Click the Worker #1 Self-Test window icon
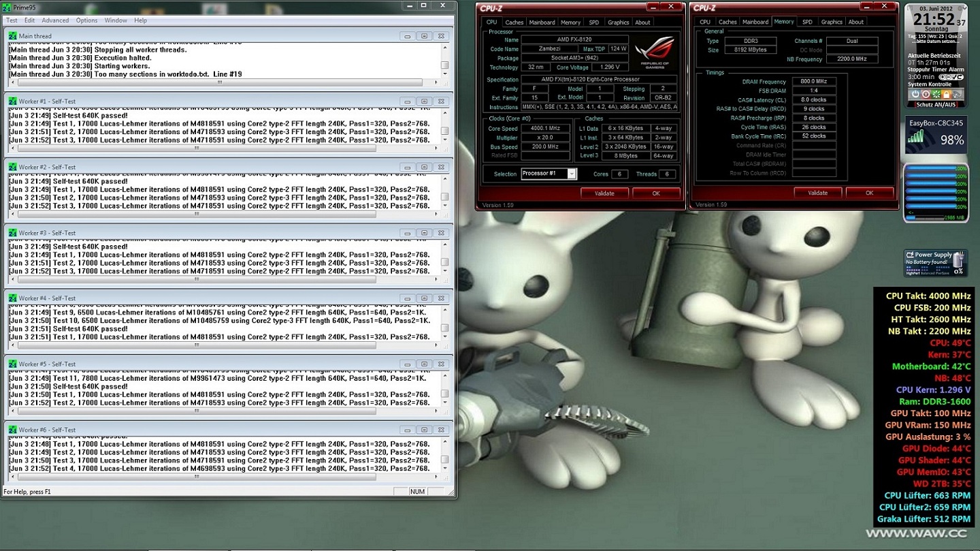980x551 pixels. [13, 101]
